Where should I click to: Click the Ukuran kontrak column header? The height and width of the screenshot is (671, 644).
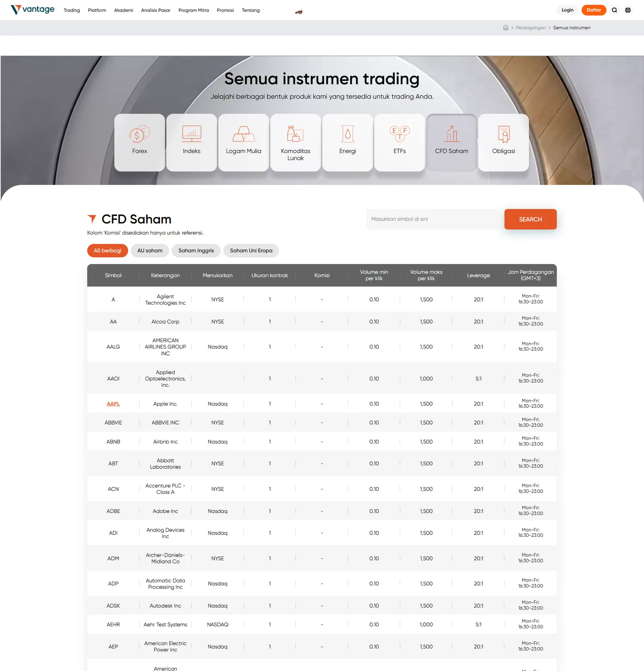pos(270,275)
